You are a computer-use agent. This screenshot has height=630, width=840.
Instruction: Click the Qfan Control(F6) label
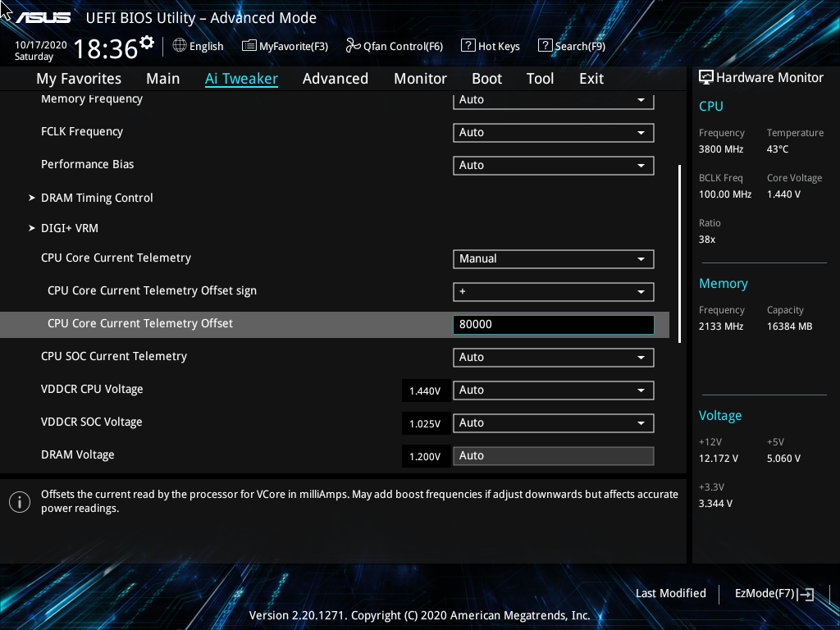(x=403, y=46)
